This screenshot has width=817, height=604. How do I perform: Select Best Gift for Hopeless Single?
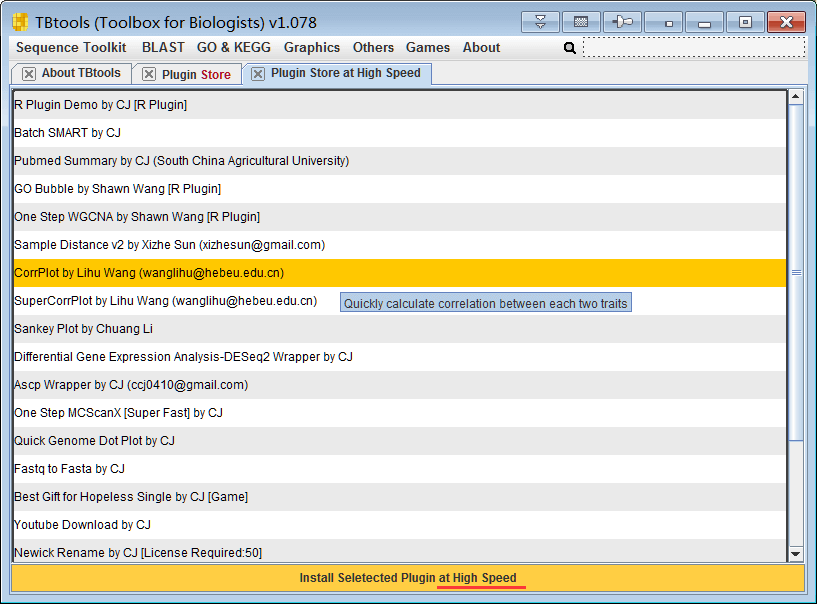tap(400, 497)
